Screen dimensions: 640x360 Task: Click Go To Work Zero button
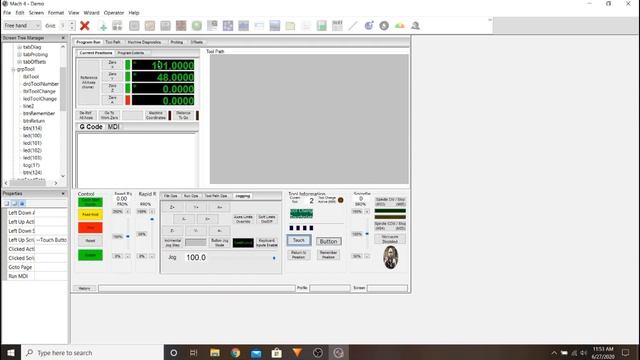click(x=109, y=115)
